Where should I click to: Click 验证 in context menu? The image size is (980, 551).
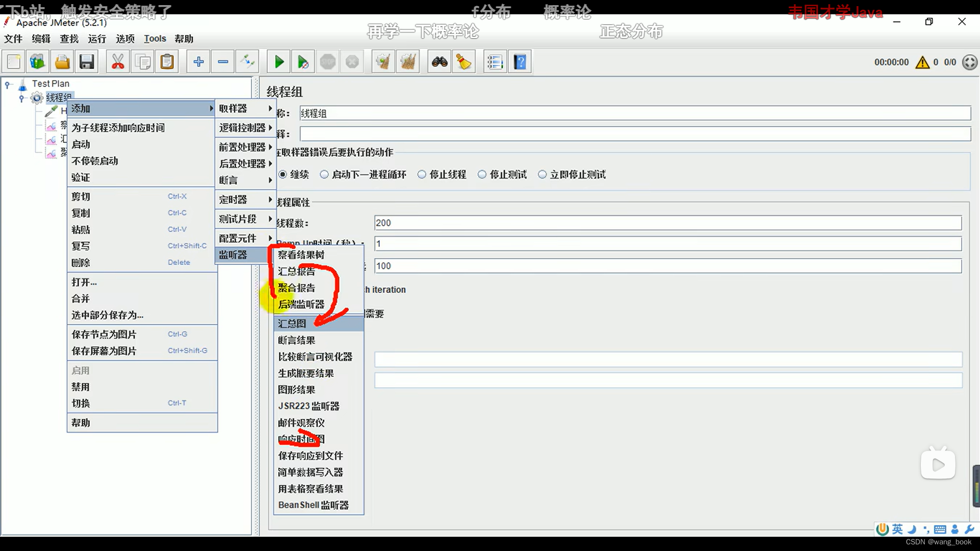point(142,178)
